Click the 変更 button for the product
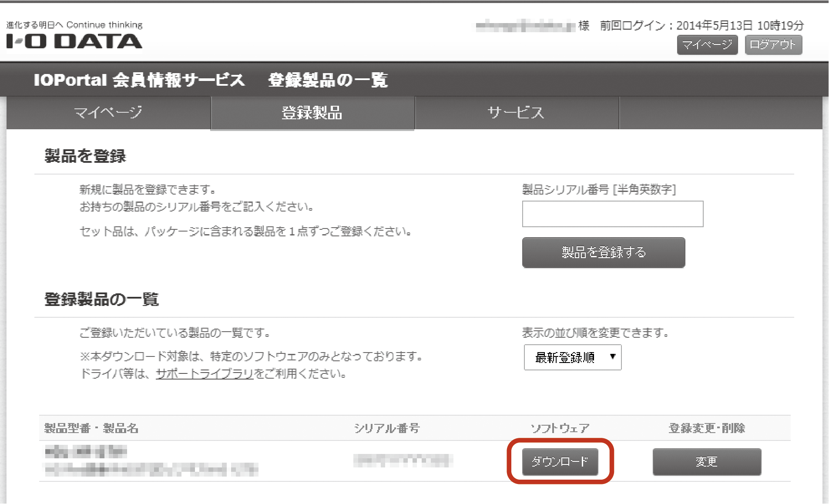This screenshot has width=829, height=504. click(706, 461)
